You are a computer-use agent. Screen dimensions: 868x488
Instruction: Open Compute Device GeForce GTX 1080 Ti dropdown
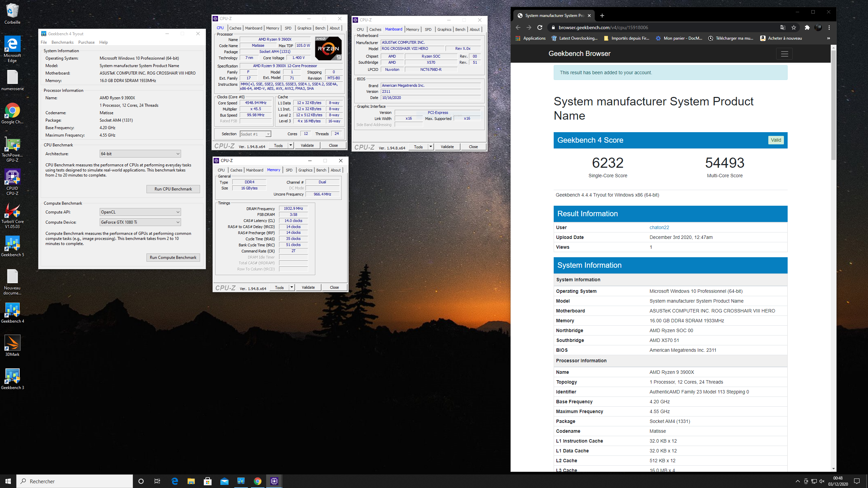(140, 222)
